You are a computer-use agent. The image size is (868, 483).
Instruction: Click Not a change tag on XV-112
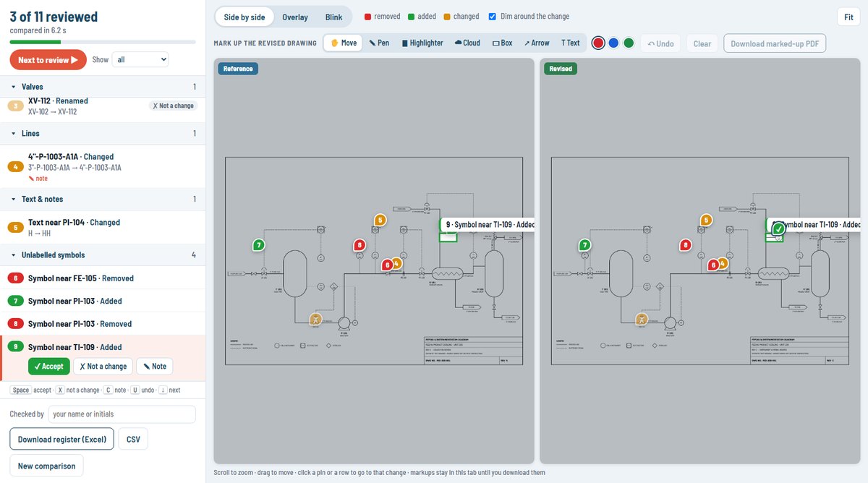click(174, 106)
